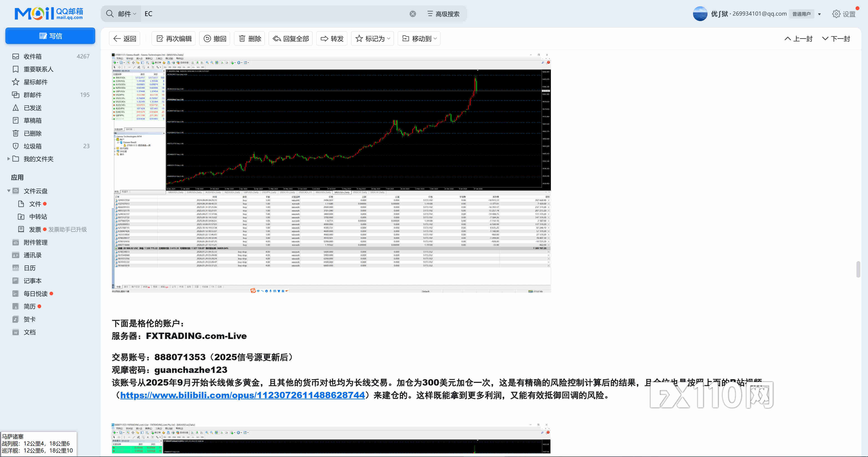The height and width of the screenshot is (457, 868).
Task: Click the second FXTRADING screenshot image
Action: click(331, 438)
